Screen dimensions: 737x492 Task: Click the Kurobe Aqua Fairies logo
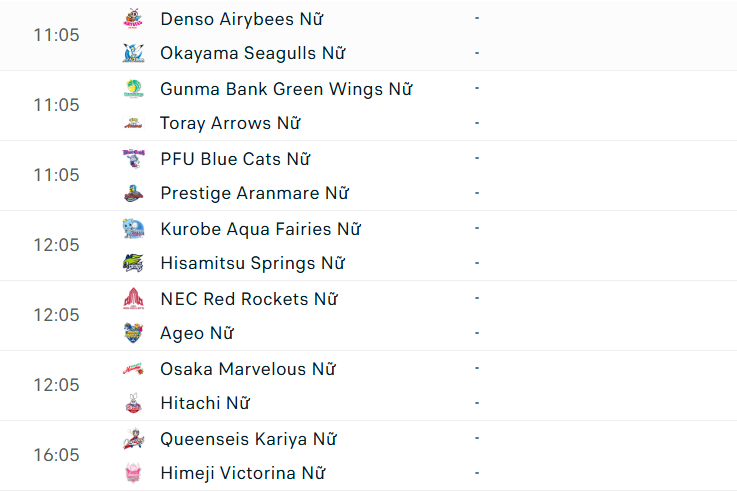(x=133, y=229)
